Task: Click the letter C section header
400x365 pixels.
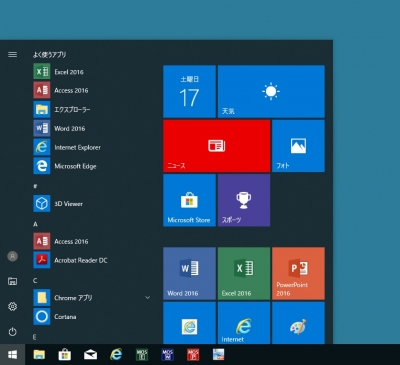Action: [x=35, y=281]
